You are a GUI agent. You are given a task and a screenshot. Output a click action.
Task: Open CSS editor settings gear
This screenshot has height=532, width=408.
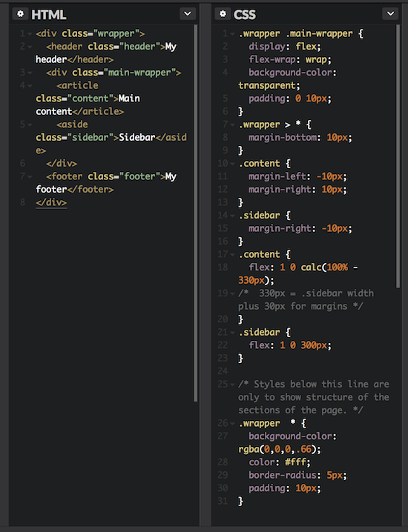[x=223, y=14]
